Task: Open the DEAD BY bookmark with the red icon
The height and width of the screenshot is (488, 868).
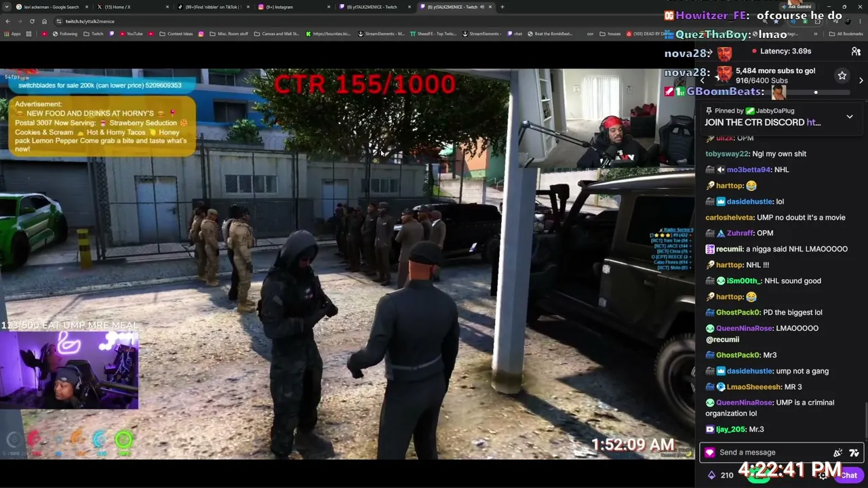Action: pos(648,34)
